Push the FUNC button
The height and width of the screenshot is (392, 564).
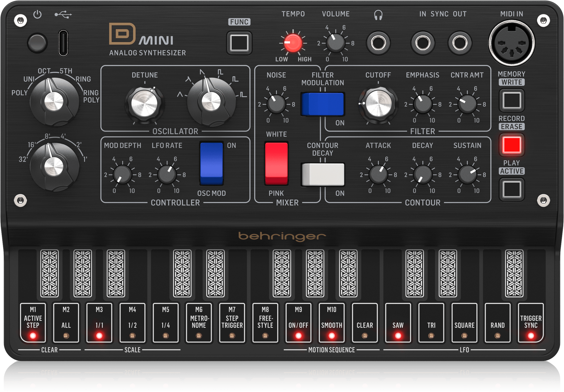click(x=239, y=43)
